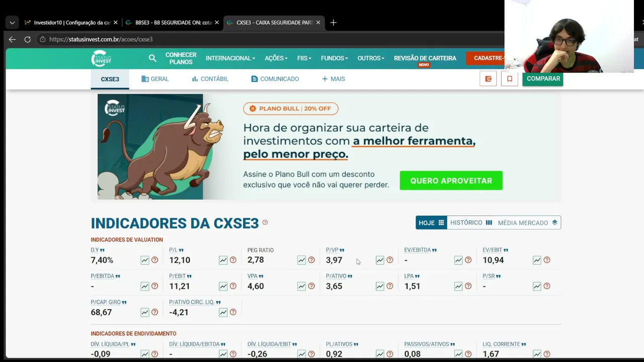Open the D.Y chart icon
The image size is (644, 362).
[x=145, y=260]
